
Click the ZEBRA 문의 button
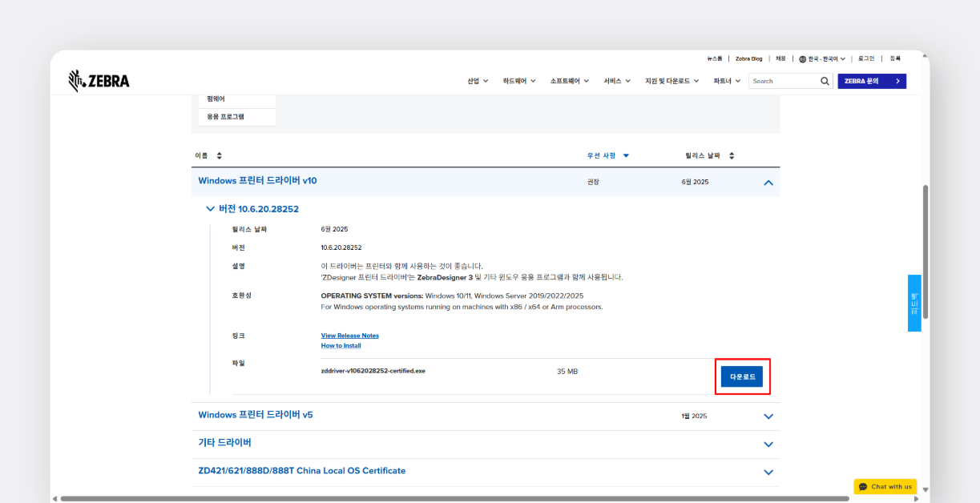(x=871, y=81)
